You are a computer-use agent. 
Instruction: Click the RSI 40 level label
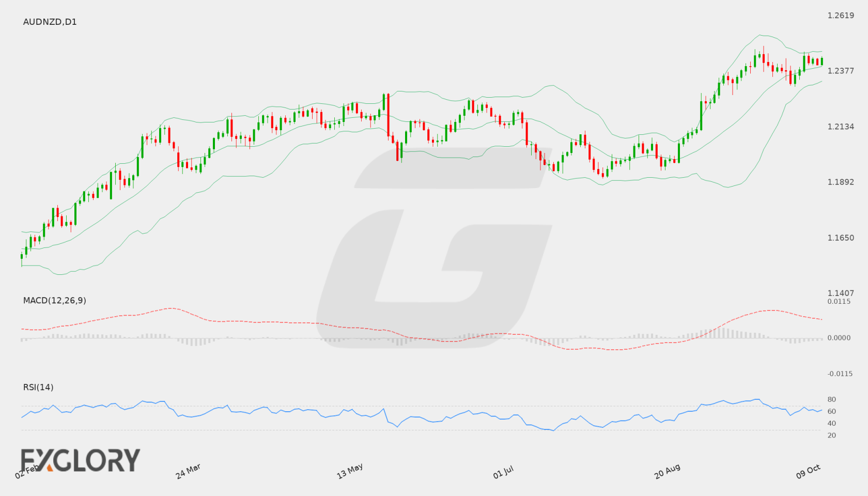pos(832,423)
